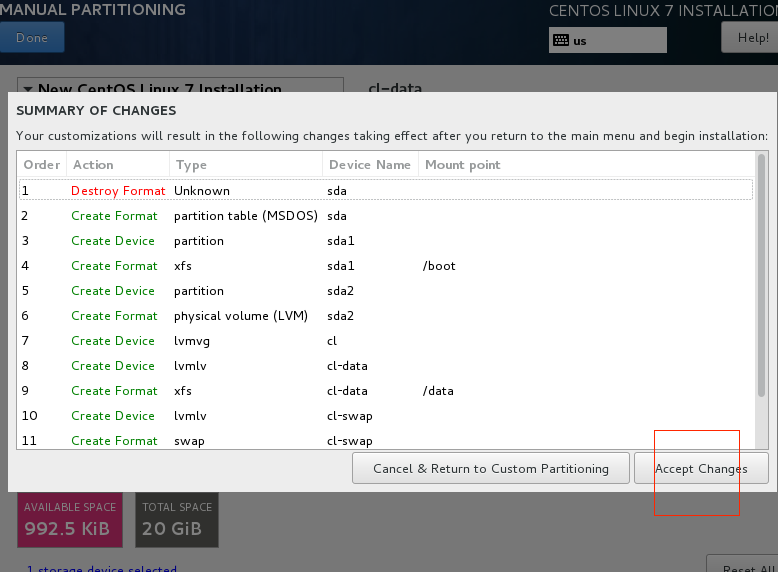Click the Type column header

point(246,165)
